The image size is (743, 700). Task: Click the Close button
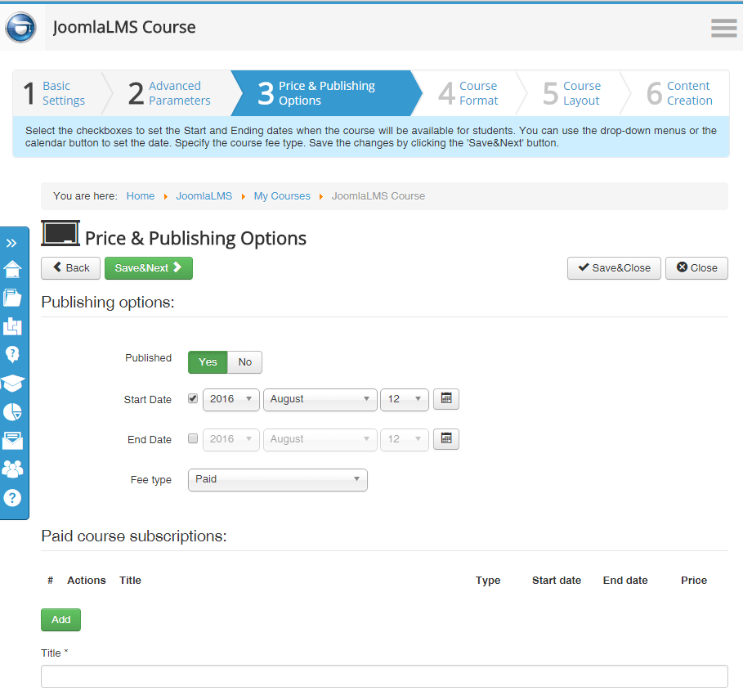[696, 268]
